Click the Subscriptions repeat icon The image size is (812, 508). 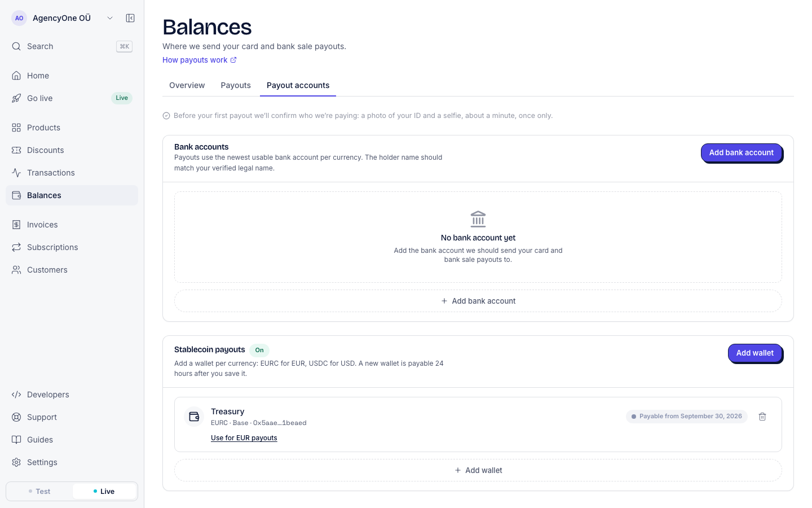pos(16,247)
